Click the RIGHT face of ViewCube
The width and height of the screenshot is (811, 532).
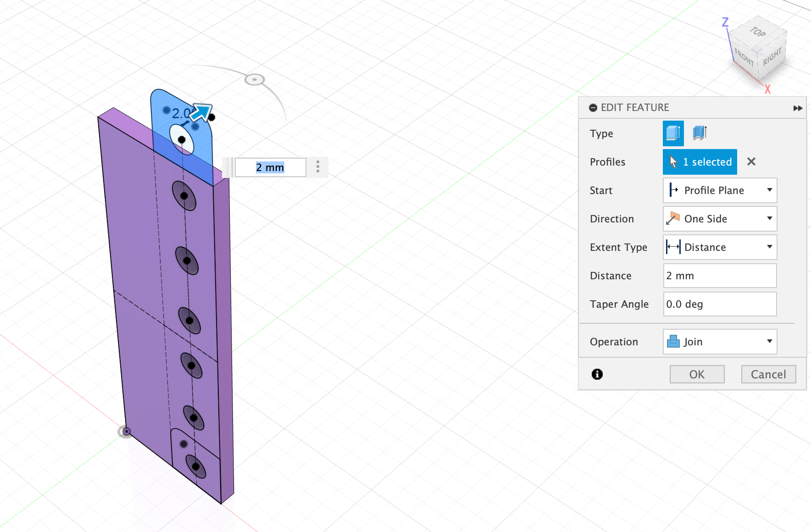click(772, 56)
